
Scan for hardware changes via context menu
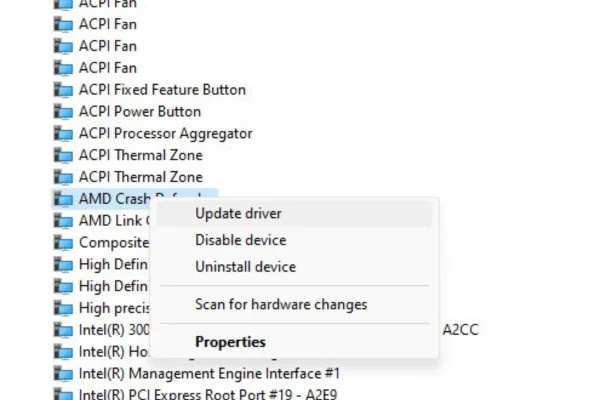pos(281,304)
